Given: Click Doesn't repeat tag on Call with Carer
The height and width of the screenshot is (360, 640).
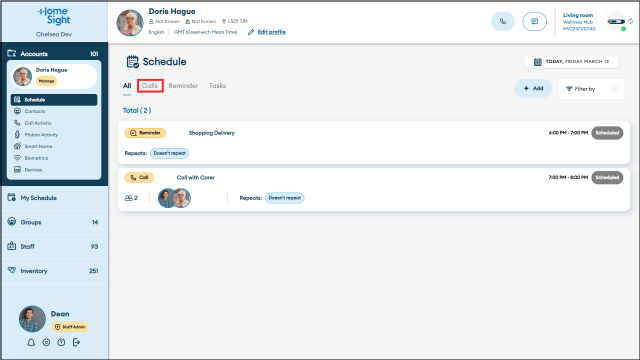Looking at the screenshot, I should coord(284,198).
